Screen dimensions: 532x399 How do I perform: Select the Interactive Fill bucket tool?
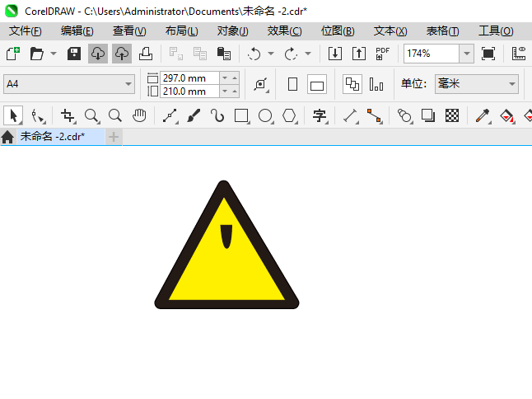tap(506, 115)
